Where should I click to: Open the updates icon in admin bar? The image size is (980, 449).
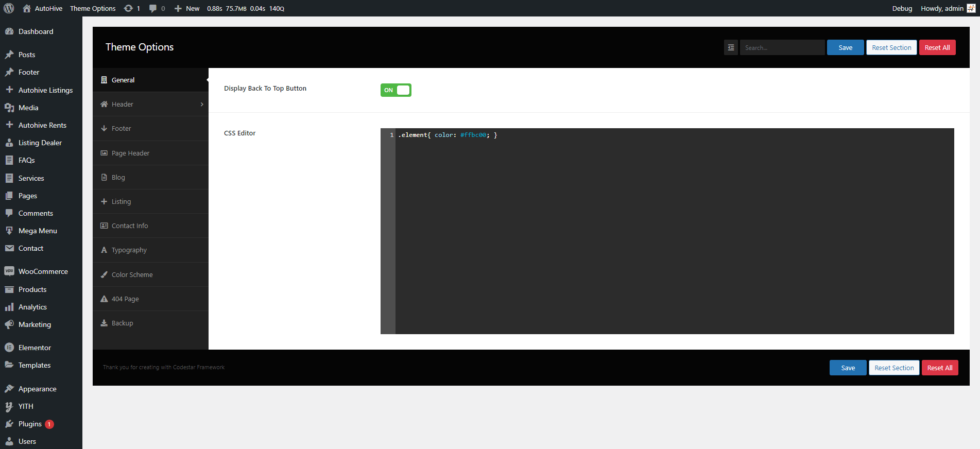click(129, 8)
